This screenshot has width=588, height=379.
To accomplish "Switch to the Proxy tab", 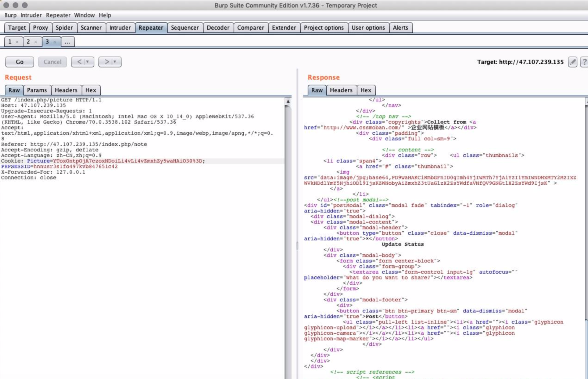I will pyautogui.click(x=40, y=28).
